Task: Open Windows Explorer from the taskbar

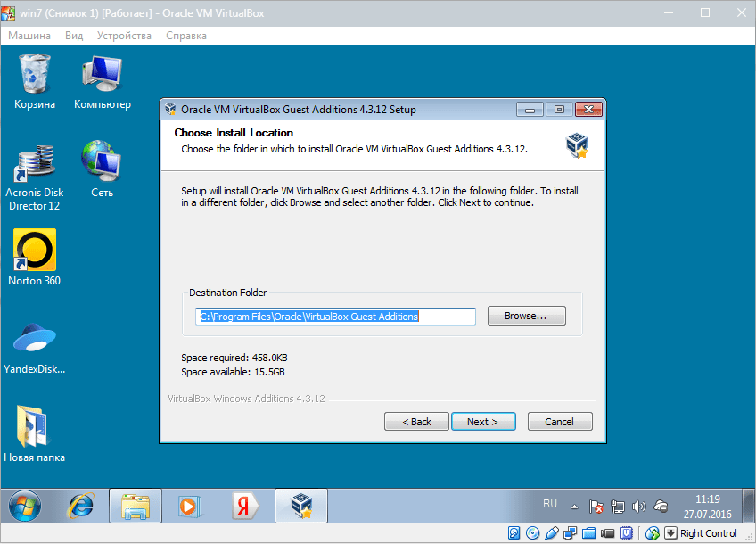Action: click(136, 506)
